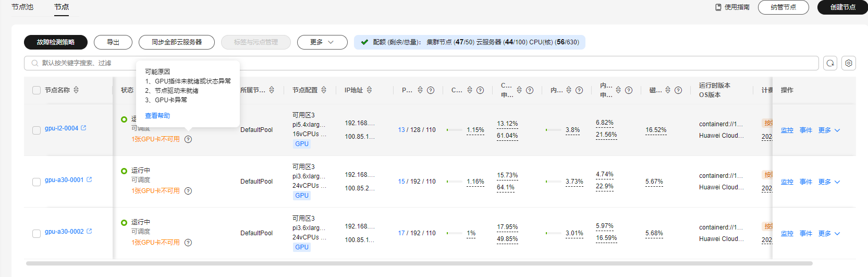Screen dimensions: 868x277
Task: Click help icon beside gpu-l2-0004 GPU warning
Action: click(188, 139)
